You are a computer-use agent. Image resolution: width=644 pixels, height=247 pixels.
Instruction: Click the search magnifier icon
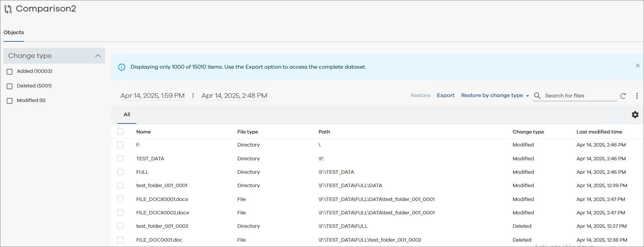[x=537, y=96]
